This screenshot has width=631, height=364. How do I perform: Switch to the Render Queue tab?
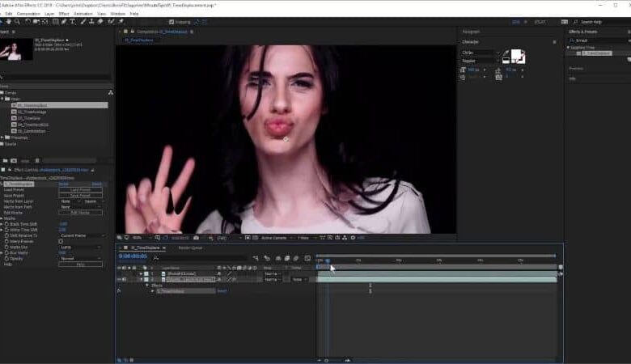click(190, 248)
